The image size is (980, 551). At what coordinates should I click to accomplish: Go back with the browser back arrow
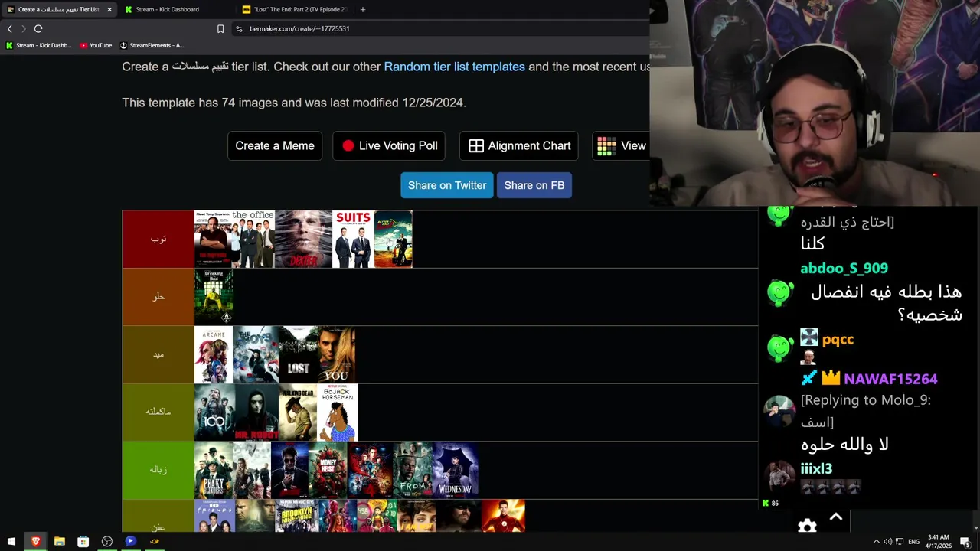click(9, 28)
